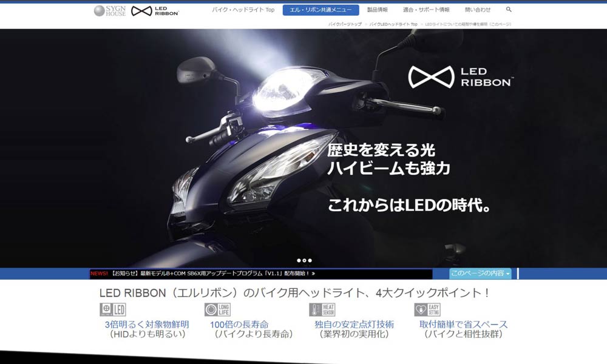Open 製品情報 menu item
Screen dimensions: 607x364
pyautogui.click(x=378, y=10)
